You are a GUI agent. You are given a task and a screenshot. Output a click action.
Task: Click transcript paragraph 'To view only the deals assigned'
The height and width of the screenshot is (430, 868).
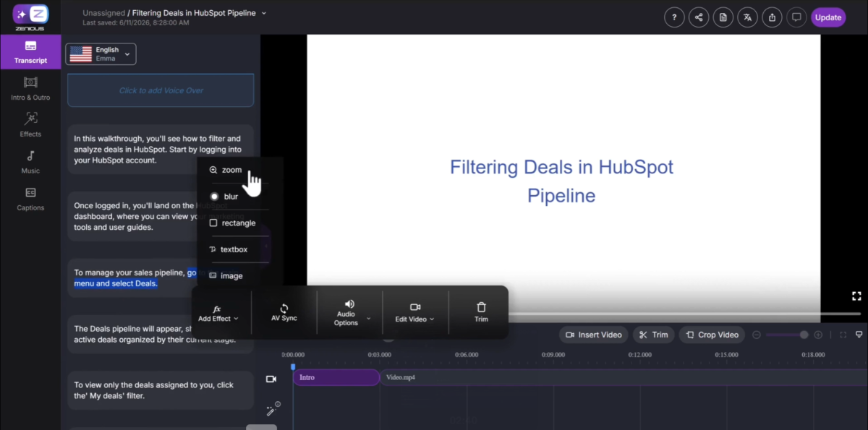click(161, 390)
